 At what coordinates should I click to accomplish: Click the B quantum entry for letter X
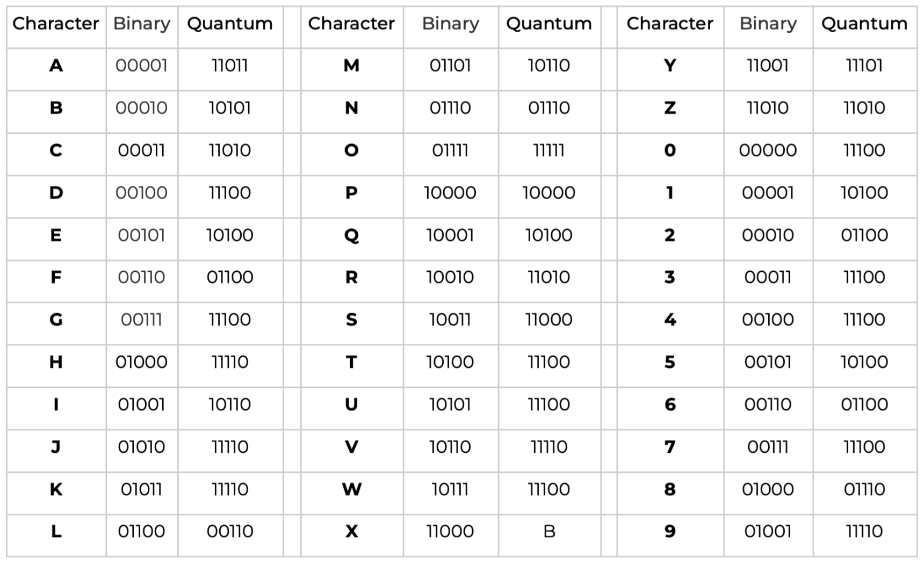point(549,531)
